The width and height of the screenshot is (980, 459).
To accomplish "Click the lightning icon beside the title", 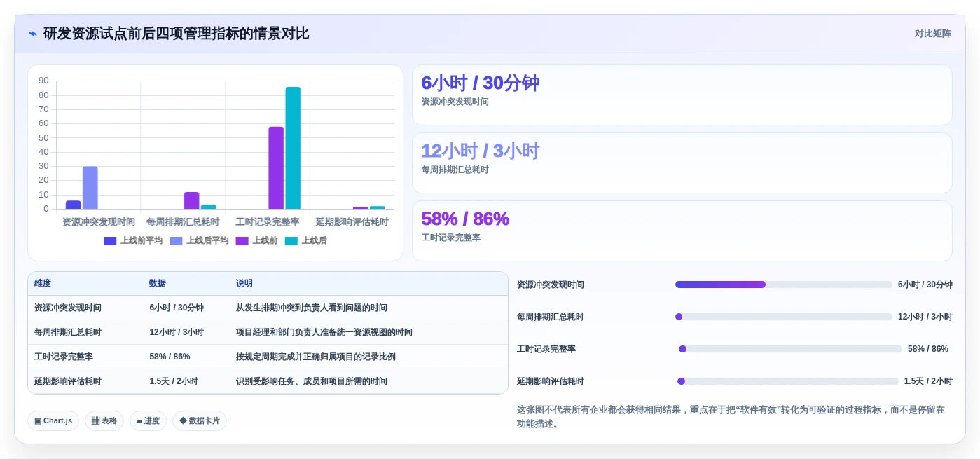I will coord(33,34).
